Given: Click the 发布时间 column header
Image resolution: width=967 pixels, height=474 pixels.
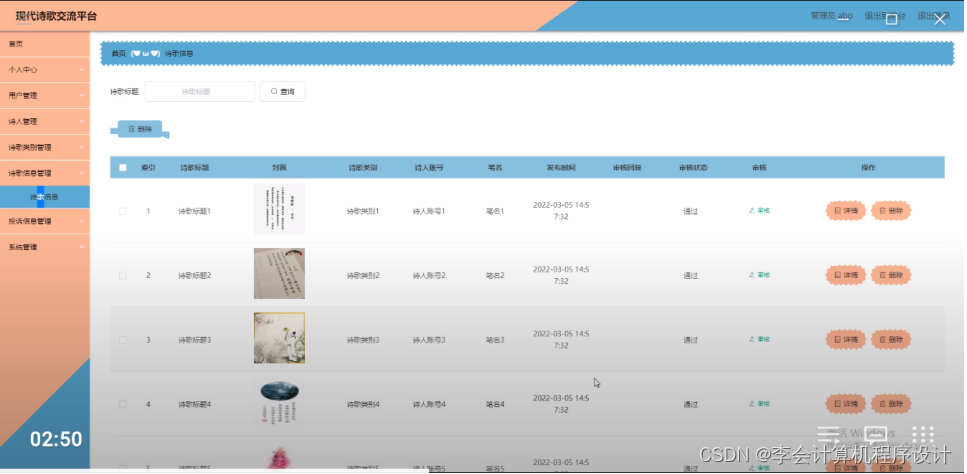Looking at the screenshot, I should click(561, 168).
